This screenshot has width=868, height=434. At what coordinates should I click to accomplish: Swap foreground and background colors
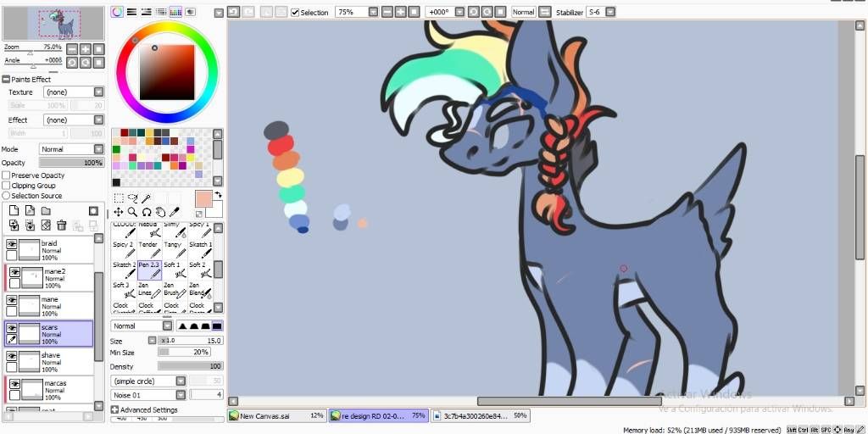tap(218, 194)
